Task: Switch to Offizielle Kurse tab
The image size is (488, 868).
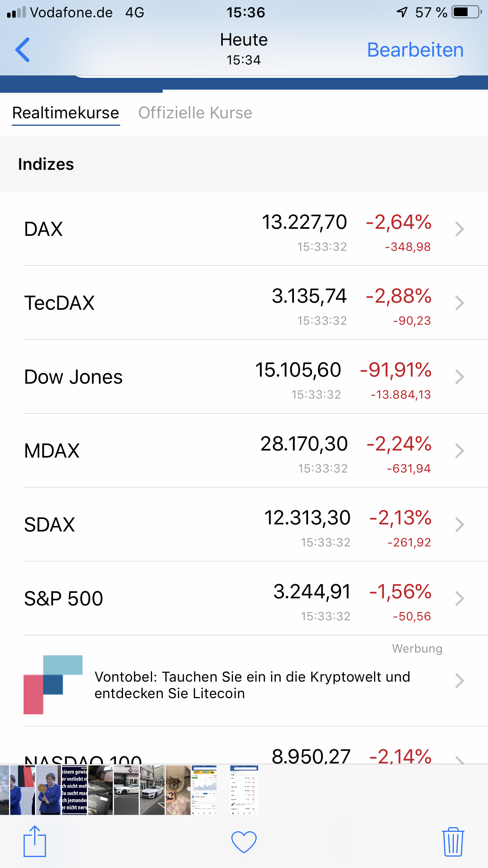Action: coord(195,113)
